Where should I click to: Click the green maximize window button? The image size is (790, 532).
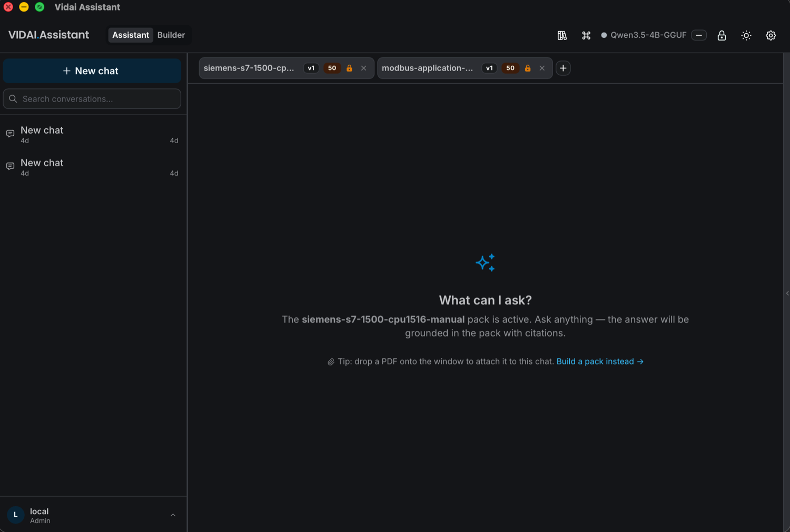pyautogui.click(x=39, y=7)
